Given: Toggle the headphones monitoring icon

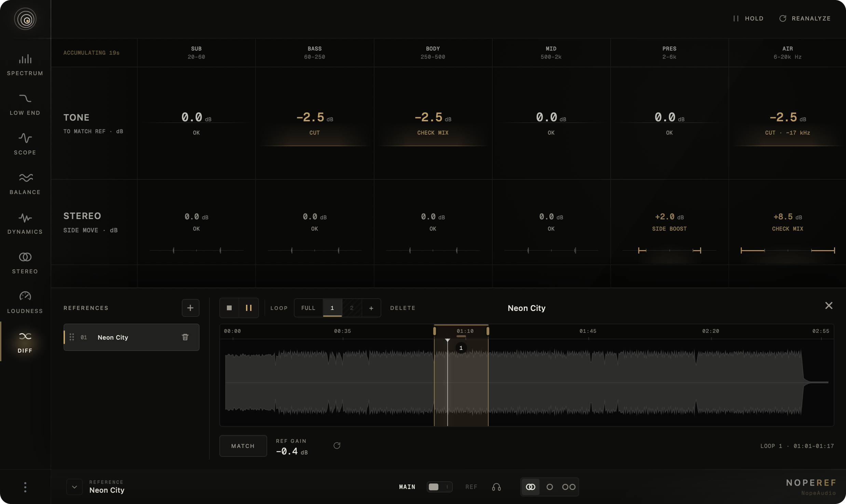Looking at the screenshot, I should [496, 487].
